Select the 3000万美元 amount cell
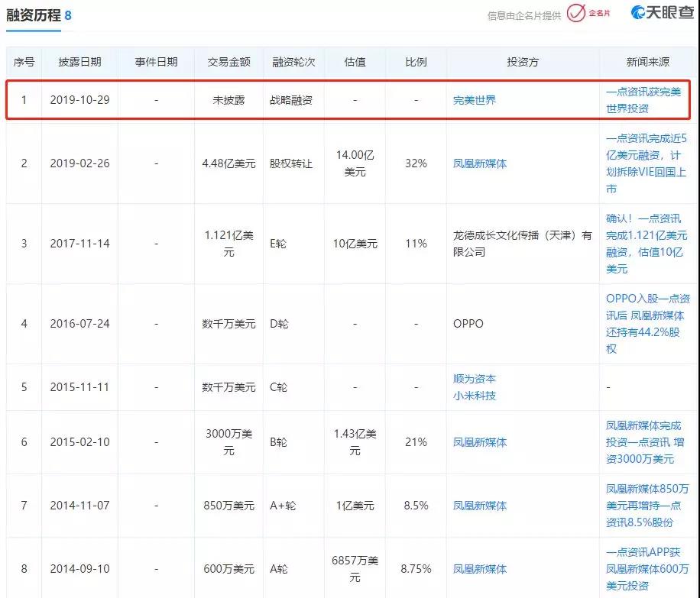Screen dimensions: 700x598 click(228, 441)
